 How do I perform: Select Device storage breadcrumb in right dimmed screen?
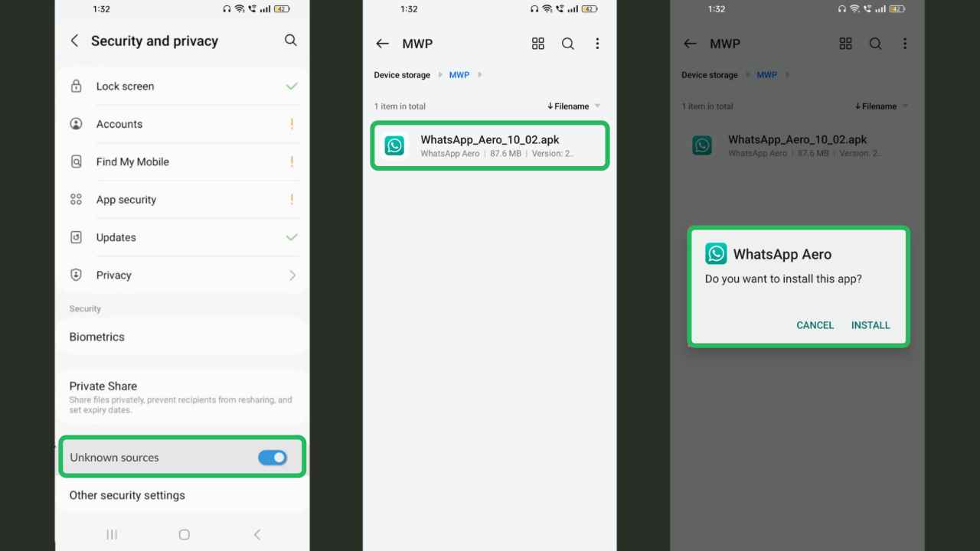[710, 75]
